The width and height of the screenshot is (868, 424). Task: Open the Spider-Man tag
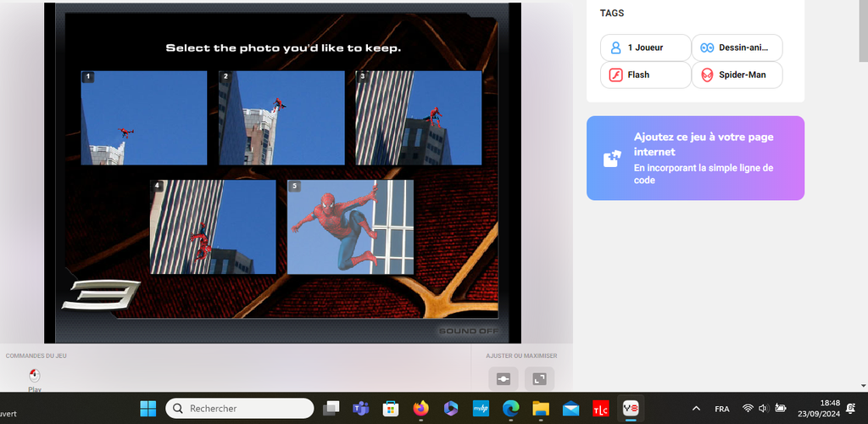coord(737,75)
